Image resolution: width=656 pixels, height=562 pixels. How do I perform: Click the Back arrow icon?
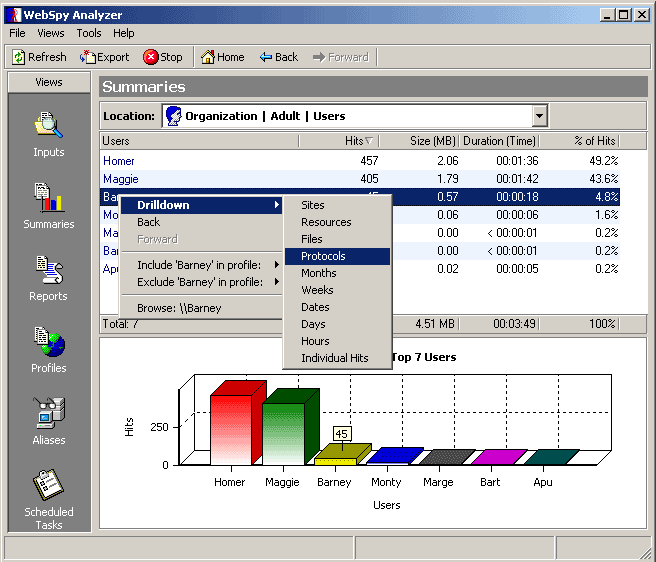[266, 57]
